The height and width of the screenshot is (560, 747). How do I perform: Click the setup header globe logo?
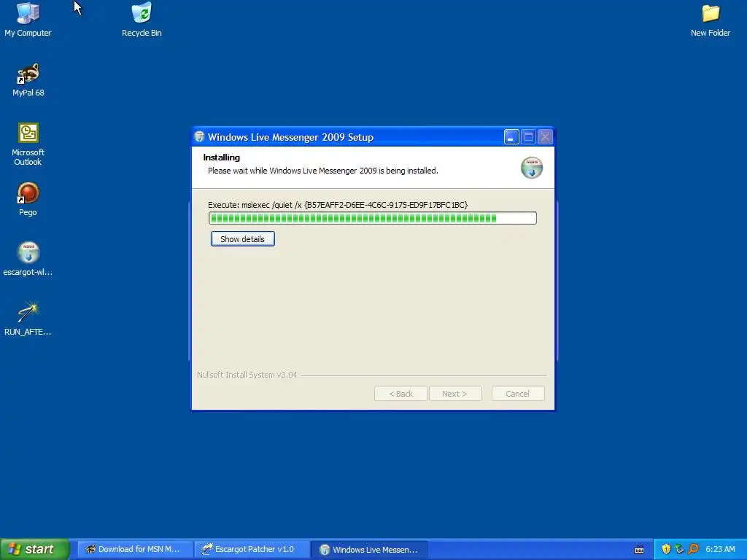[532, 168]
